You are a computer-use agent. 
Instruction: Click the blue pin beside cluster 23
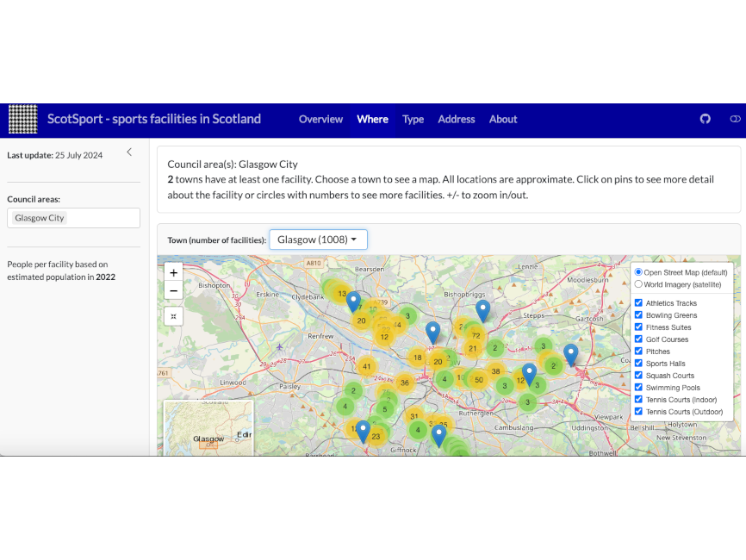(x=363, y=431)
